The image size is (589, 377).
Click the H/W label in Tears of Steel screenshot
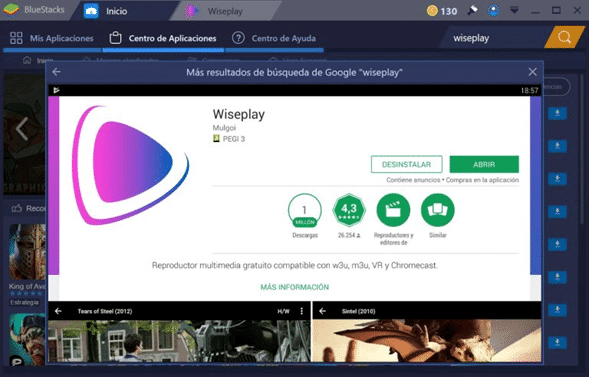(283, 311)
